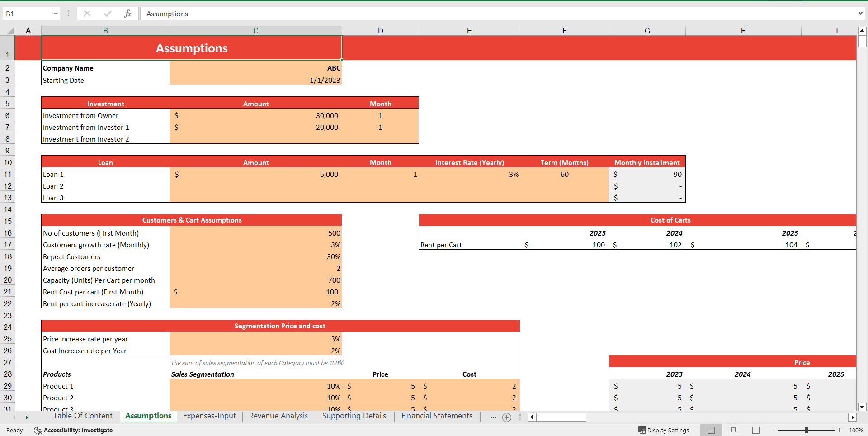Click the sheet navigation right arrow
Screen dimensions: 868x436
pos(27,417)
